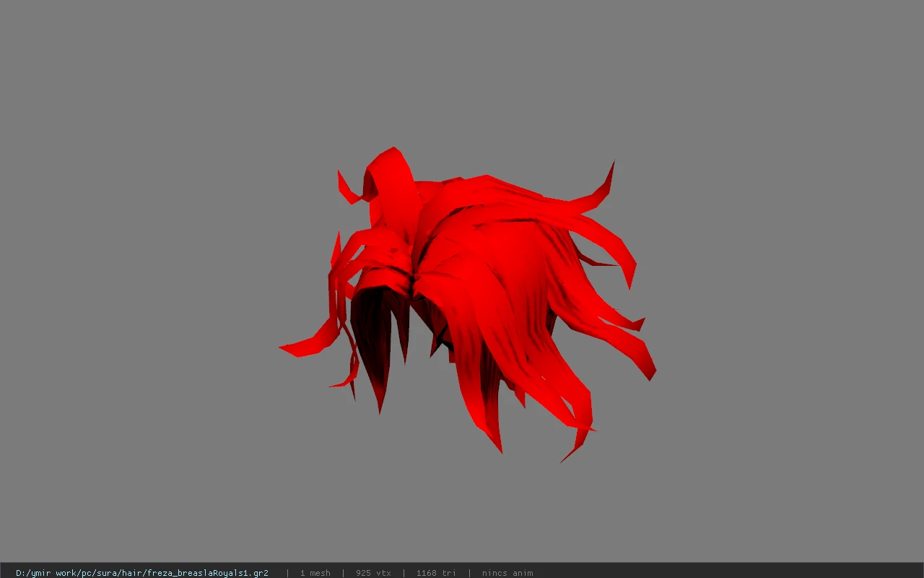Viewport: 924px width, 578px height.
Task: Click the '1 mesh' status bar entry
Action: 315,573
